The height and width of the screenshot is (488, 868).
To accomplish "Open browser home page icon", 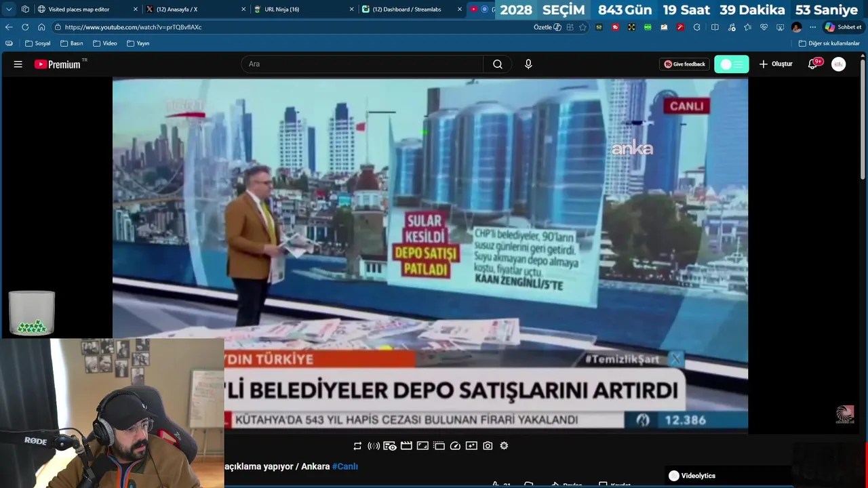I will click(x=41, y=27).
